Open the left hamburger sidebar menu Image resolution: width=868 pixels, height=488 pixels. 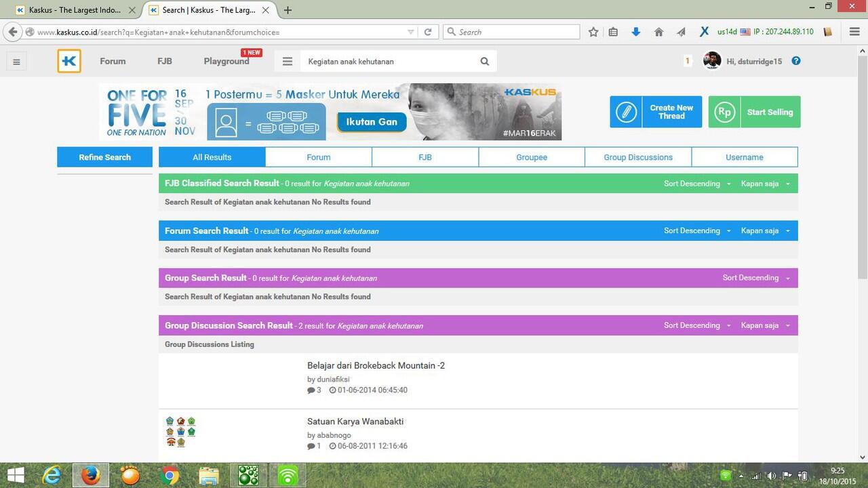coord(16,62)
